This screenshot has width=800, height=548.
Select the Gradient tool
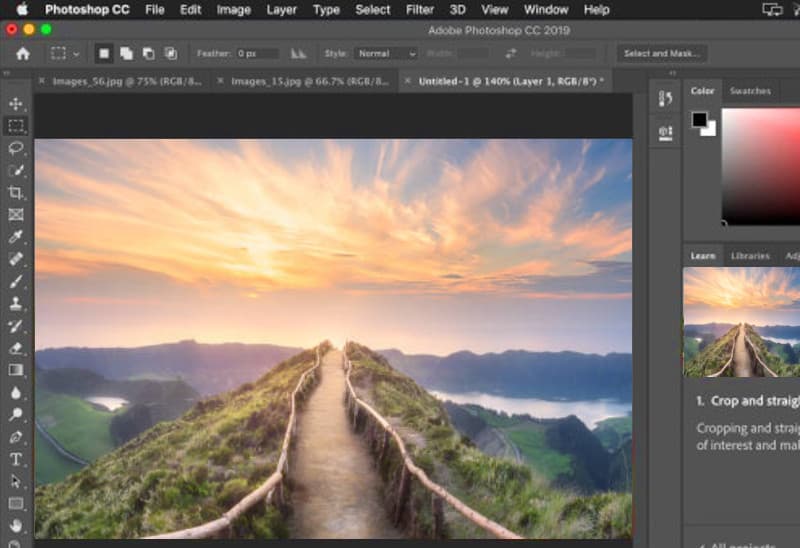(x=16, y=370)
